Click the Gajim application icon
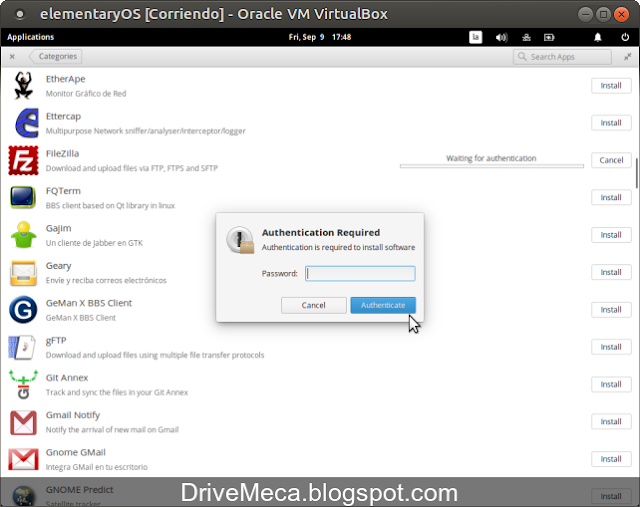 [23, 235]
